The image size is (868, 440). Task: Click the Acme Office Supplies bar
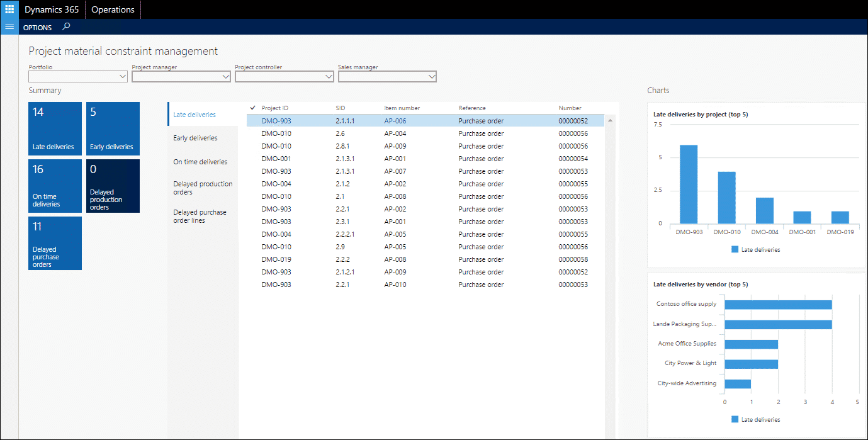click(x=752, y=344)
